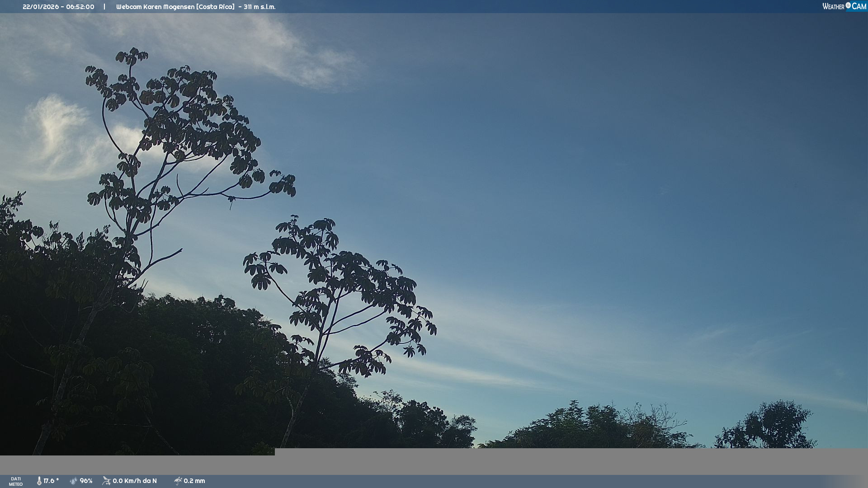
Task: Click the [Costa Rica] location text
Action: pos(215,7)
